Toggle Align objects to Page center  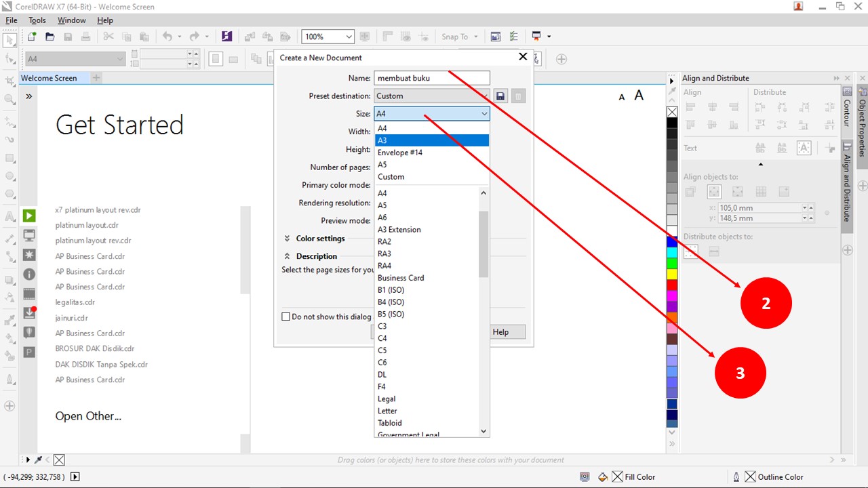click(738, 192)
